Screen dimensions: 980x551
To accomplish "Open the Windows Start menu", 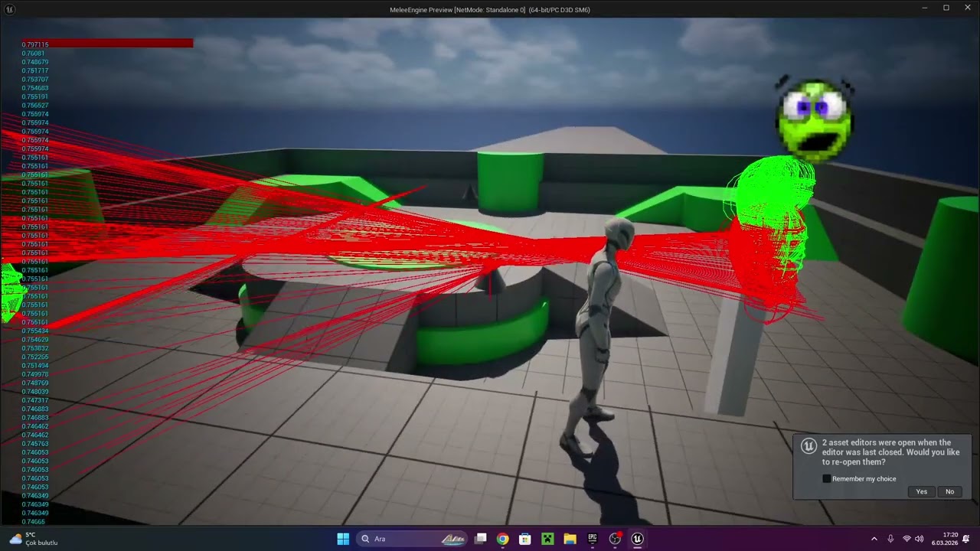I will pos(343,539).
